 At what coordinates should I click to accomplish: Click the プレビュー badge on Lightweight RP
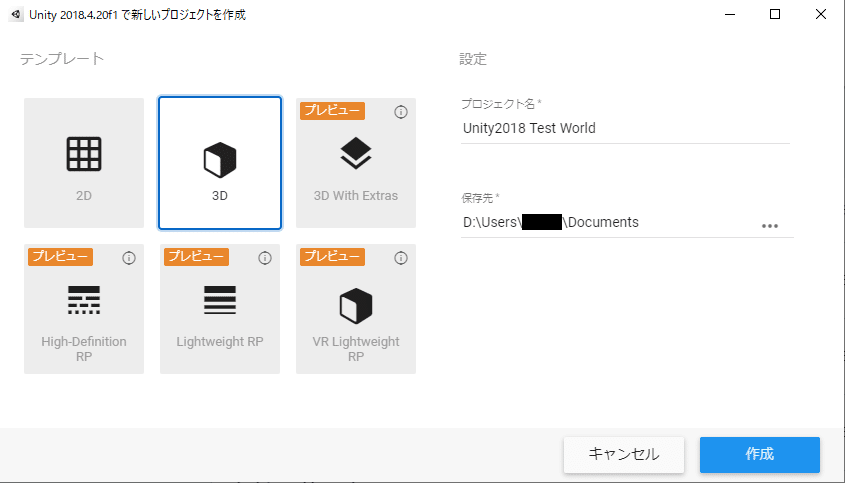click(196, 257)
